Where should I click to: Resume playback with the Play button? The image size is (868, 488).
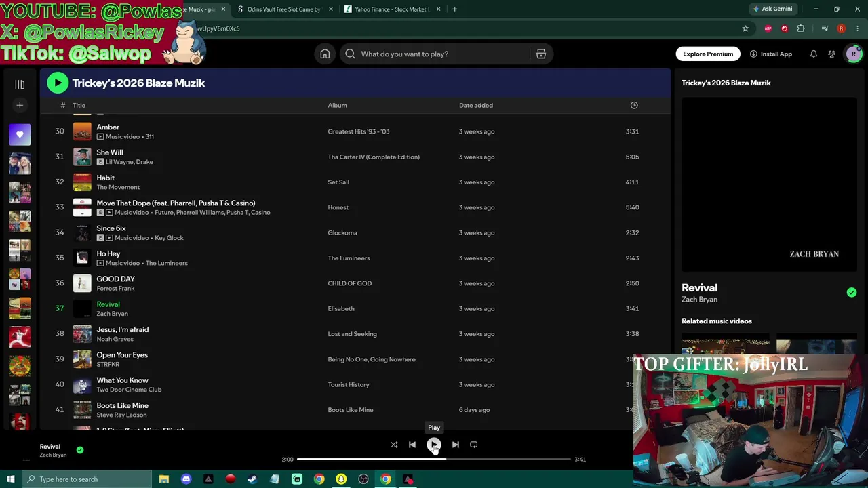434,445
